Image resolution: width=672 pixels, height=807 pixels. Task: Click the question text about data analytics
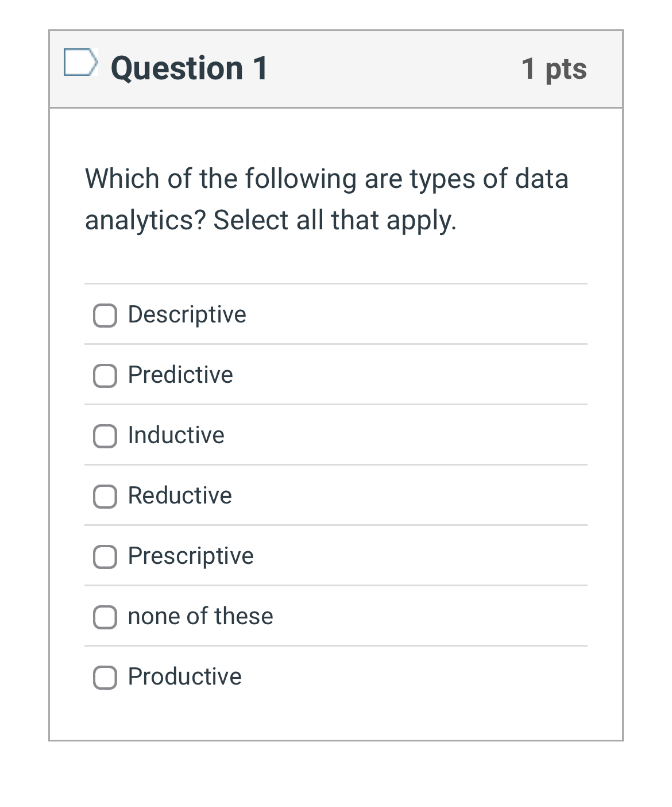pyautogui.click(x=326, y=198)
